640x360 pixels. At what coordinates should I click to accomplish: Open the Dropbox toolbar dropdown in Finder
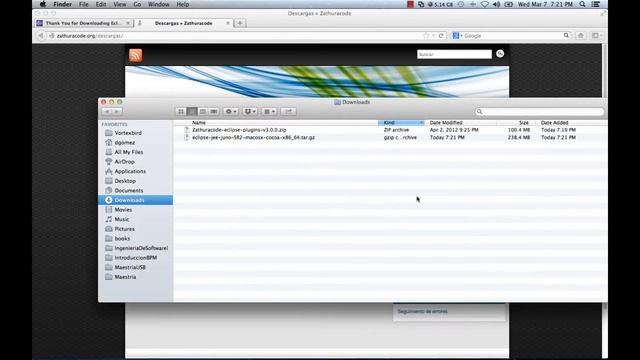tap(250, 111)
